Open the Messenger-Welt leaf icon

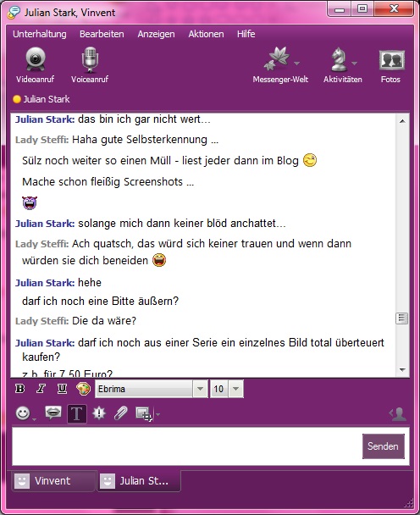tap(278, 59)
